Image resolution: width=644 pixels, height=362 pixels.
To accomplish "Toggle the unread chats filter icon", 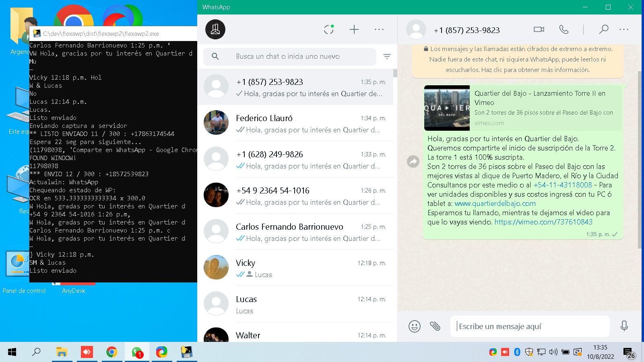I will pos(387,57).
